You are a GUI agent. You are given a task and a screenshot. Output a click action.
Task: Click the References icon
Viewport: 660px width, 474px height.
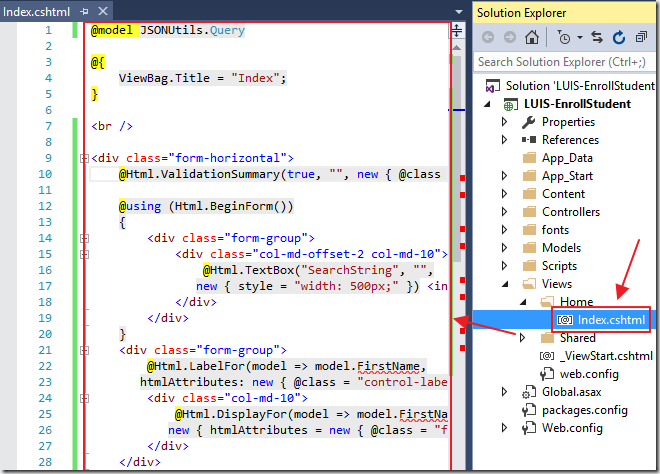pyautogui.click(x=529, y=140)
